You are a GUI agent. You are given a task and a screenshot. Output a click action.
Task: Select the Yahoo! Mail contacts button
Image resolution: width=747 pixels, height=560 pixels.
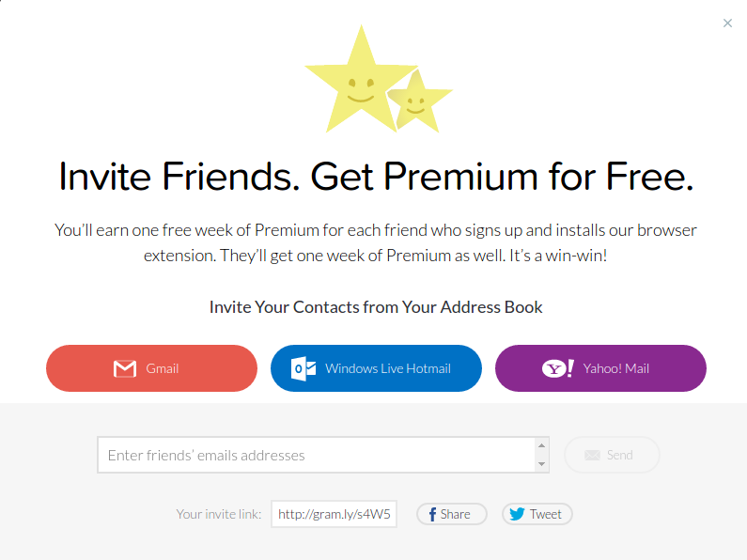click(600, 368)
